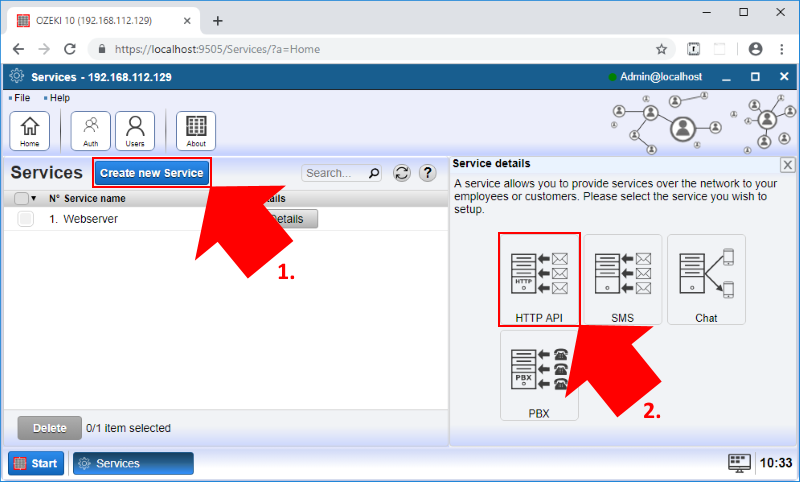Select the PBX service icon
The image size is (800, 482).
539,374
